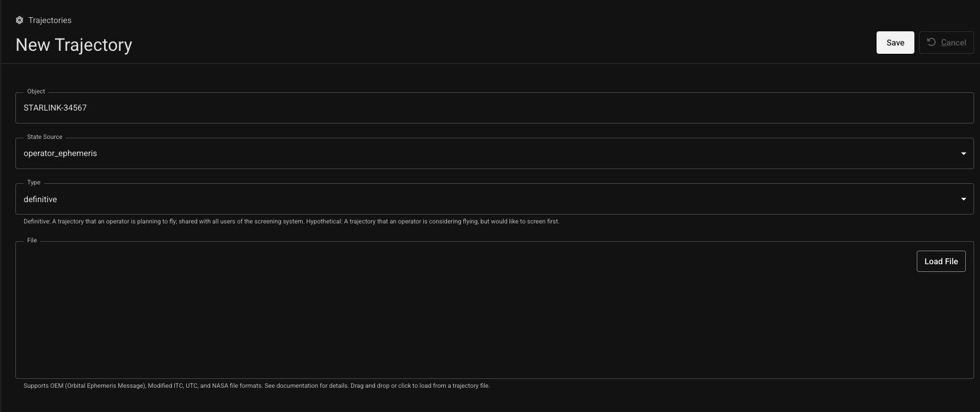Click the Type field label
Image resolution: width=980 pixels, height=412 pixels.
(x=34, y=183)
